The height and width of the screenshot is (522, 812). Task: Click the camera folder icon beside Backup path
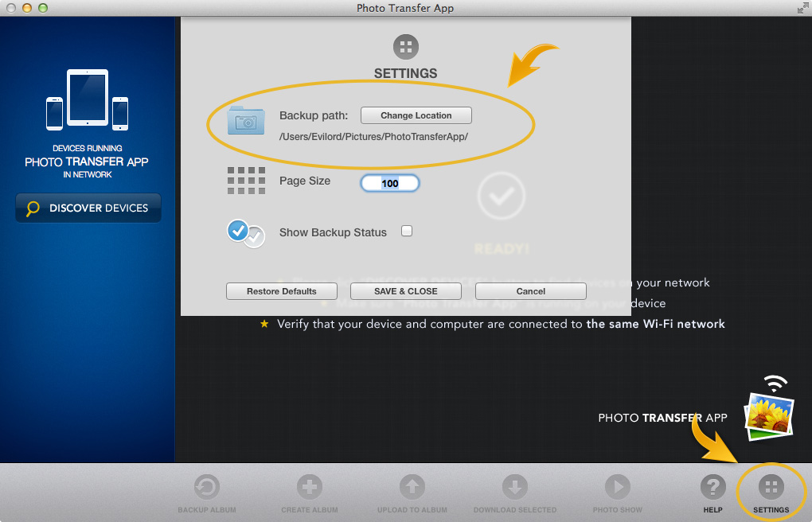click(246, 120)
